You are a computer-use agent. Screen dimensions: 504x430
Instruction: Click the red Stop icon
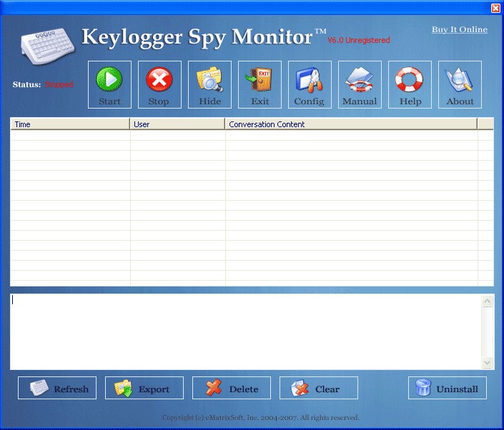159,84
